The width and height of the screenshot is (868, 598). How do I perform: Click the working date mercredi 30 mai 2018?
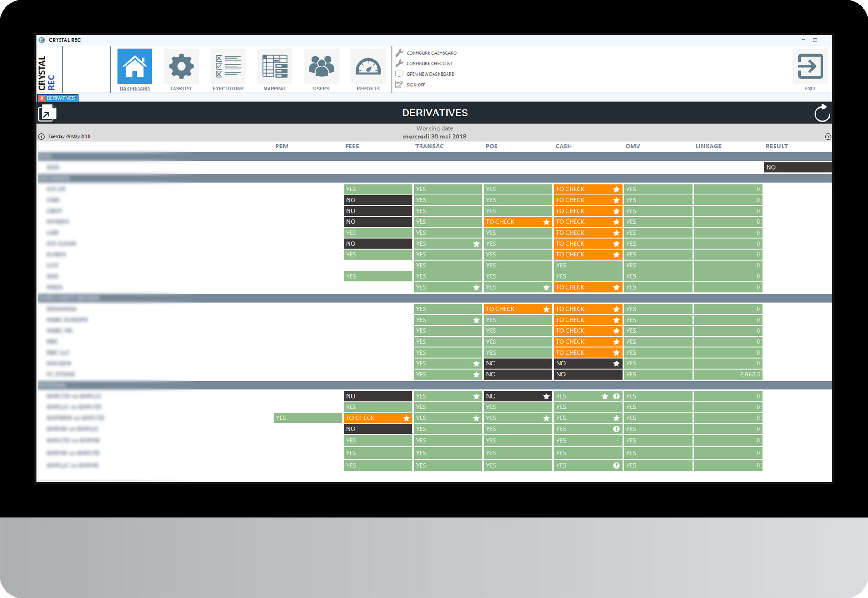pyautogui.click(x=434, y=137)
